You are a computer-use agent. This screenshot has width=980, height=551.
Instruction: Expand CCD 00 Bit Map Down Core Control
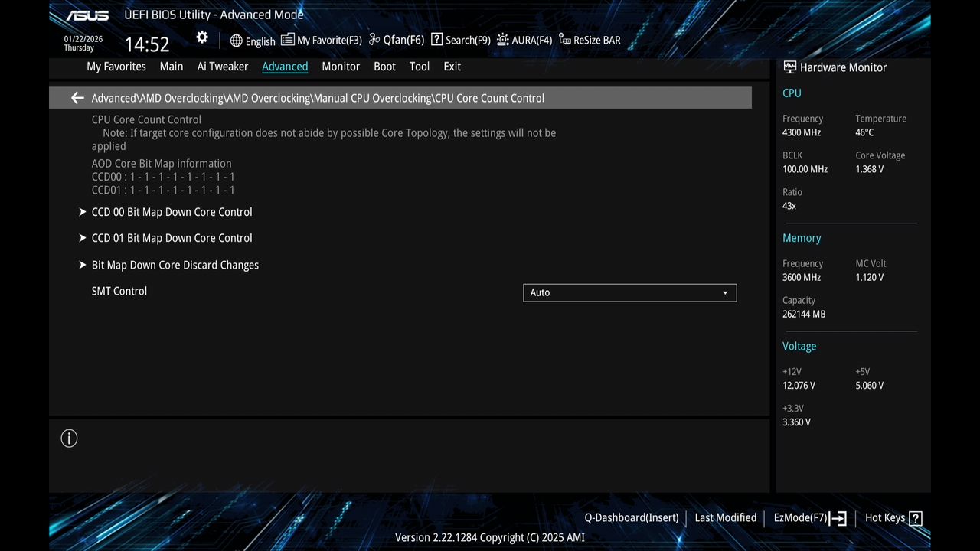pos(171,212)
